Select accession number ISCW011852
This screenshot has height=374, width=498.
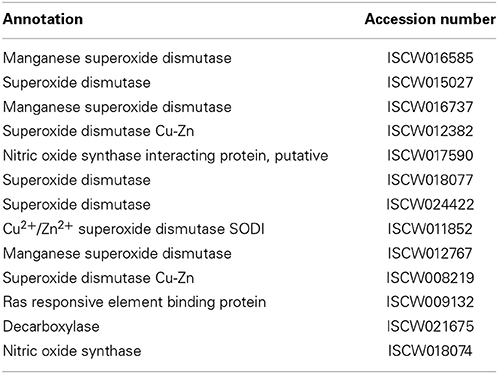pyautogui.click(x=430, y=229)
